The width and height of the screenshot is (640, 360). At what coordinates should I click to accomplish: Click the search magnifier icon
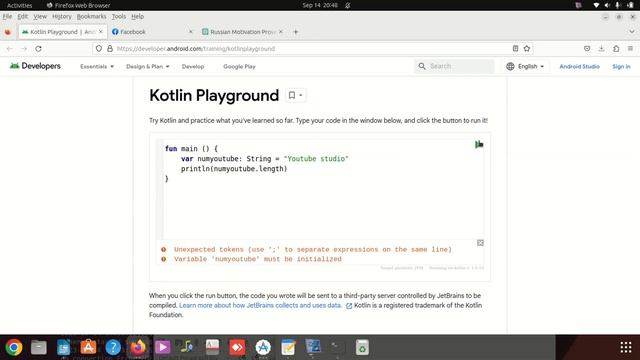pos(422,66)
